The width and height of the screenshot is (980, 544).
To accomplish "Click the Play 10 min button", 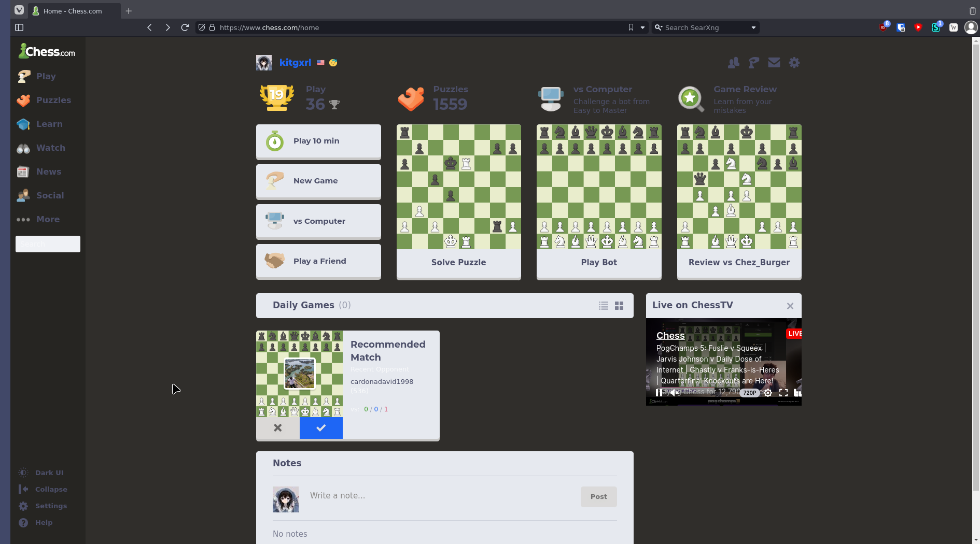I will point(318,141).
